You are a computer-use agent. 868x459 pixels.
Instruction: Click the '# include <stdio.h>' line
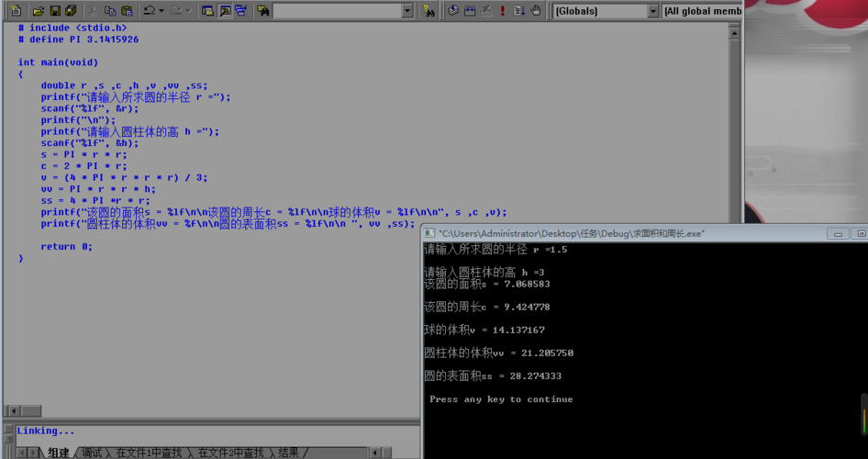[72, 28]
